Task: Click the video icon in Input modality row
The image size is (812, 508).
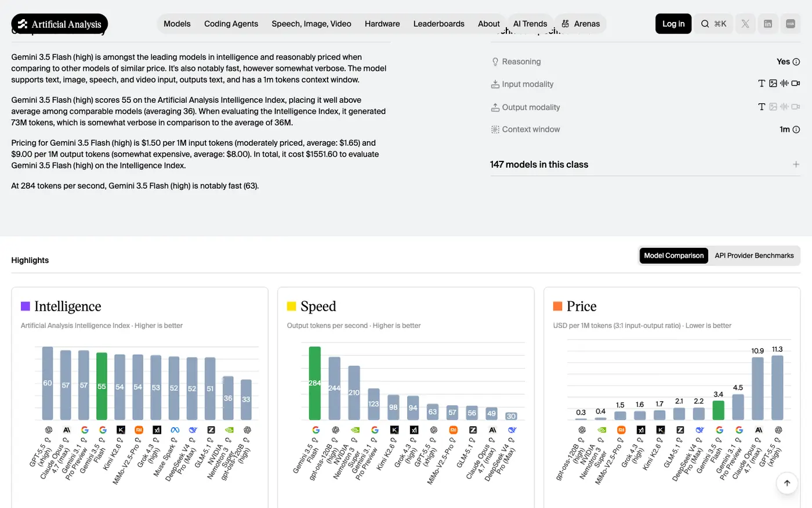Action: click(796, 84)
